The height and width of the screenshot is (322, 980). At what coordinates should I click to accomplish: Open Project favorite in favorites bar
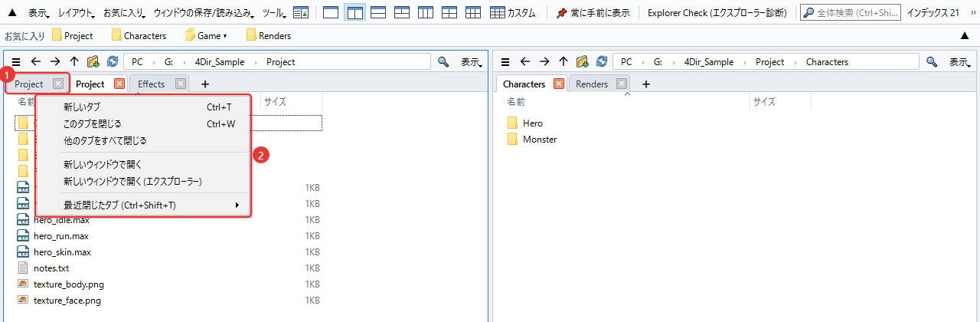tap(72, 36)
